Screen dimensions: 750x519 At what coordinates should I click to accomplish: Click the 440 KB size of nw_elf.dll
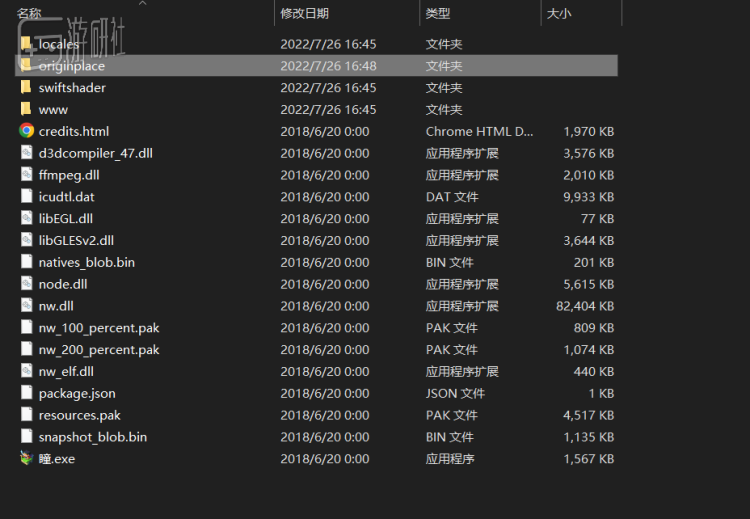594,372
